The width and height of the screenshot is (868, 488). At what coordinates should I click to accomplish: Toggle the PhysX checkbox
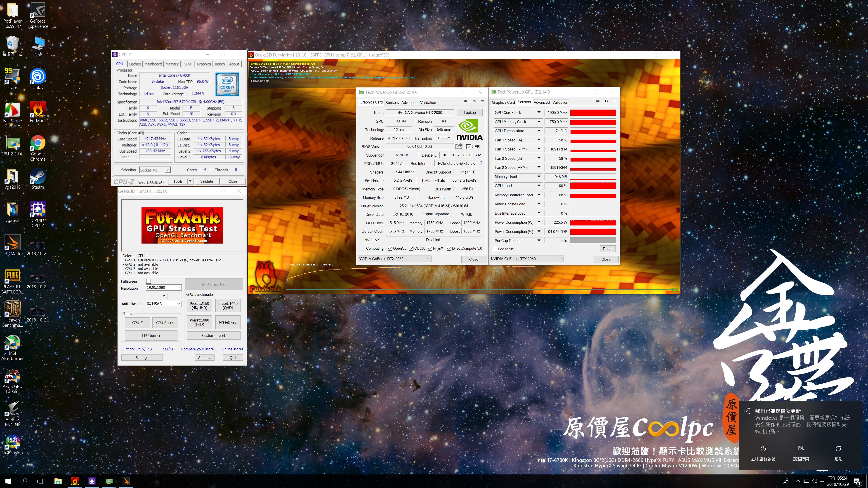pos(430,248)
